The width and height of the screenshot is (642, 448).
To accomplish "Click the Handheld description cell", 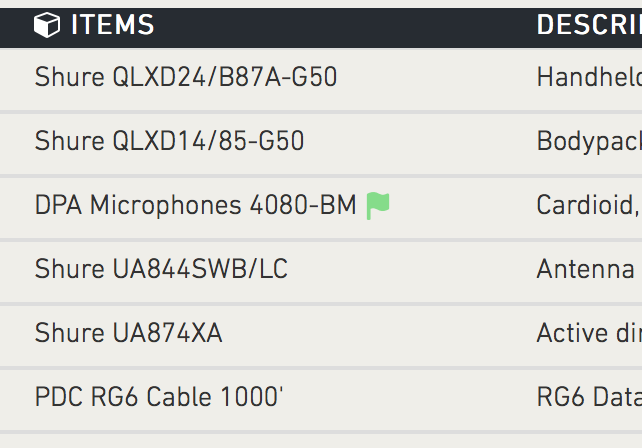I will click(x=589, y=77).
